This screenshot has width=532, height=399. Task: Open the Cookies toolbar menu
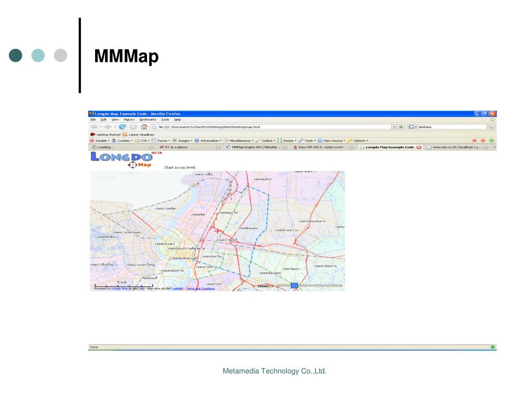click(122, 141)
